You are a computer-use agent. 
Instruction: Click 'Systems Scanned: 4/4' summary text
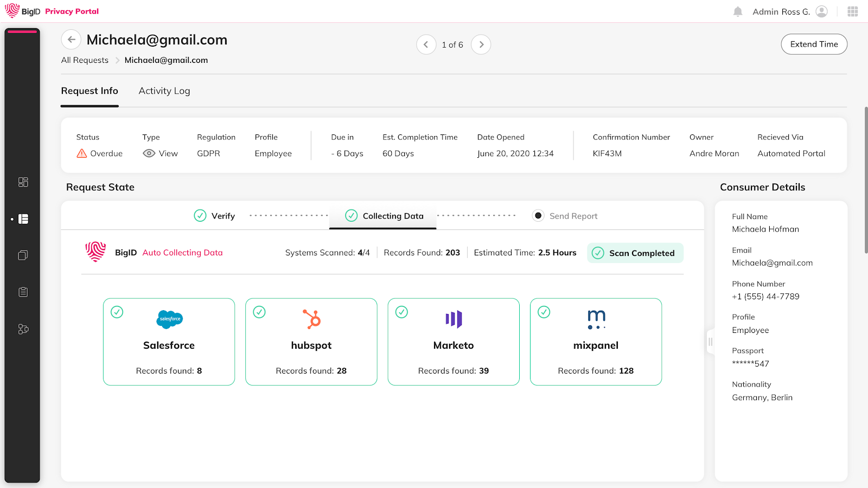[328, 253]
